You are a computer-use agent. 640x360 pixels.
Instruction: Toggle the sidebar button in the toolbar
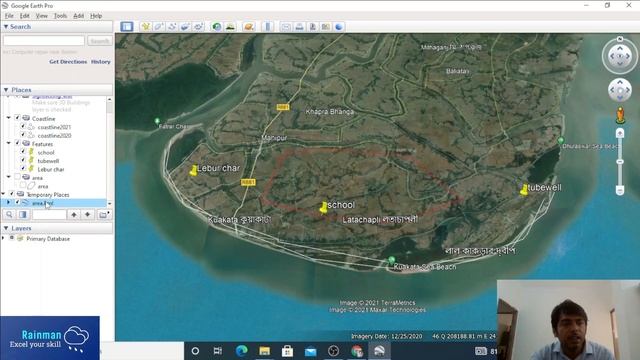click(x=127, y=27)
